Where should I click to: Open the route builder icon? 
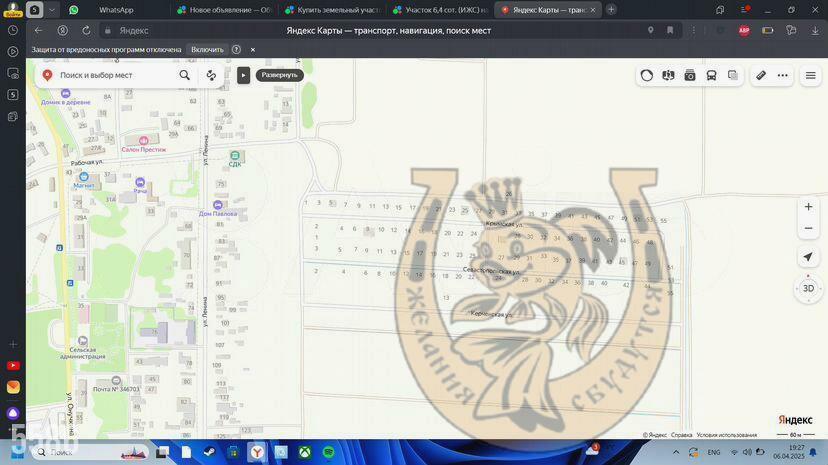[x=211, y=75]
